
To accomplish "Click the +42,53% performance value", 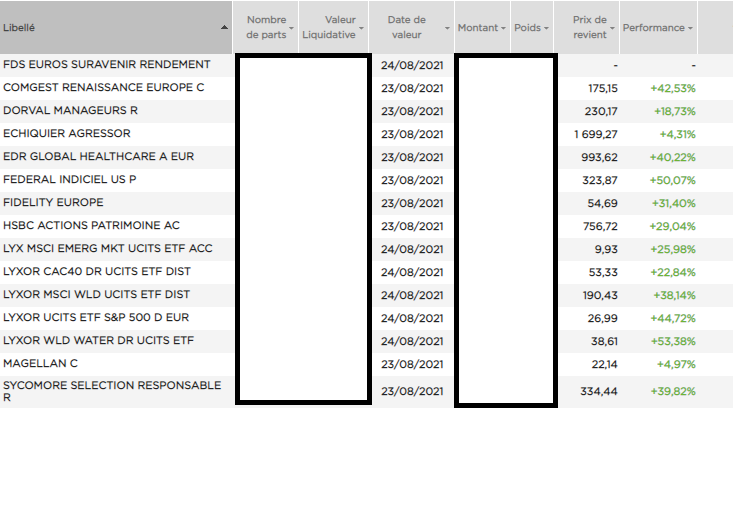I will 673,88.
